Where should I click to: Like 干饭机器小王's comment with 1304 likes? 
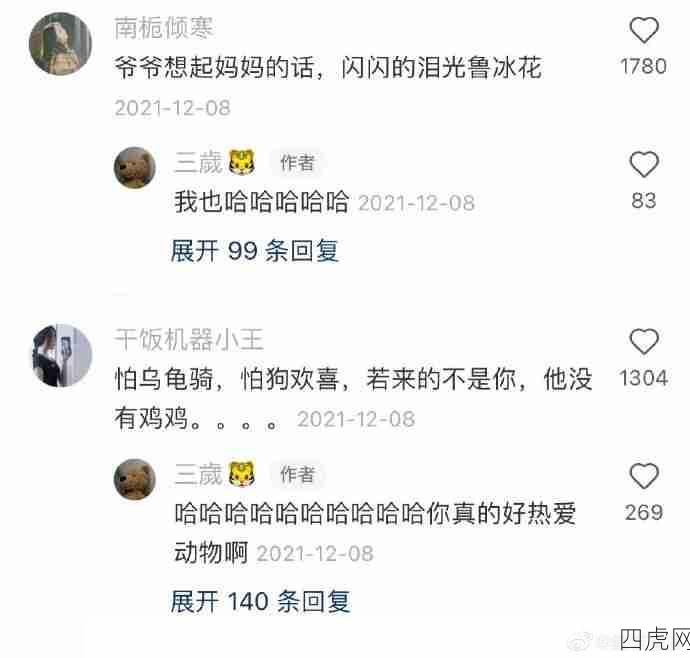(x=644, y=342)
